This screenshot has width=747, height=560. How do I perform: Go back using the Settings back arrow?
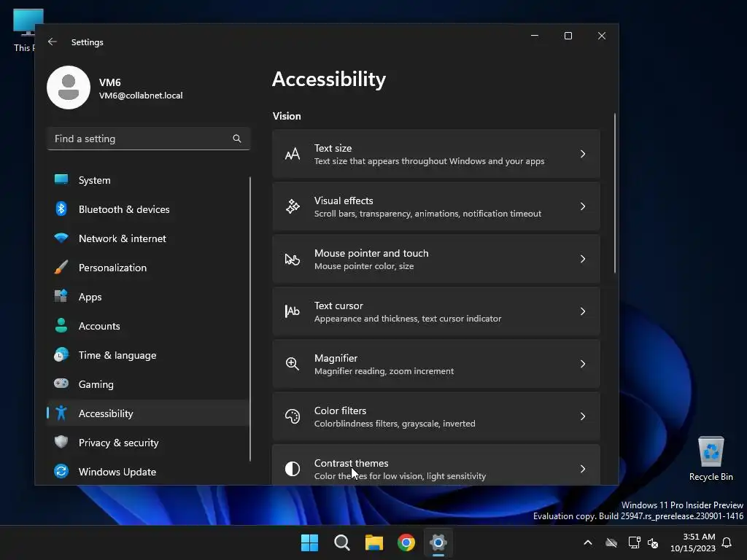53,42
